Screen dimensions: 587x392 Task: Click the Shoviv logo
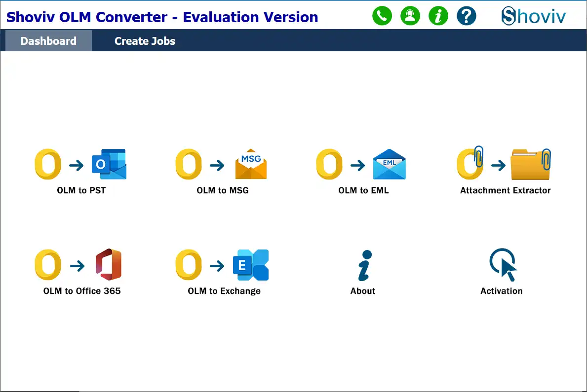click(534, 16)
